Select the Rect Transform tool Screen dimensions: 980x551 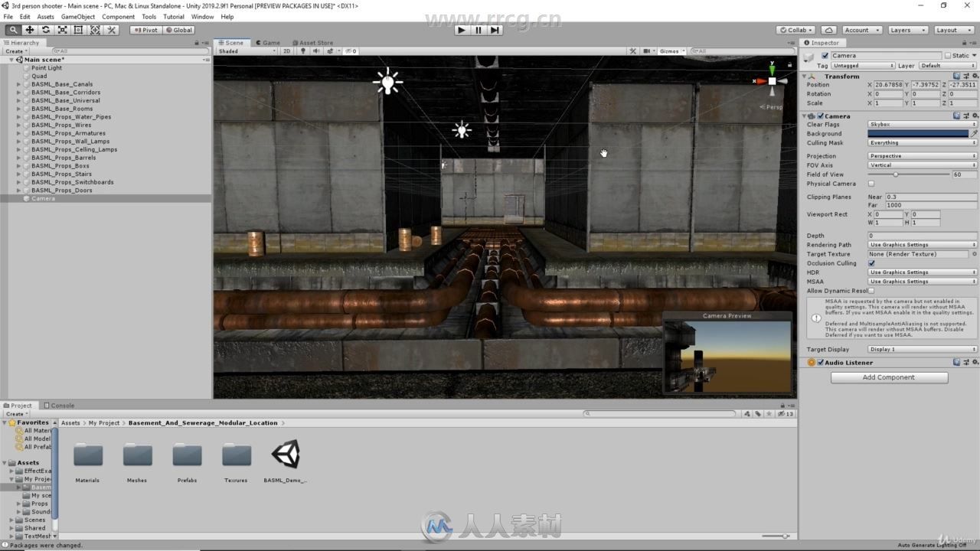pyautogui.click(x=78, y=30)
